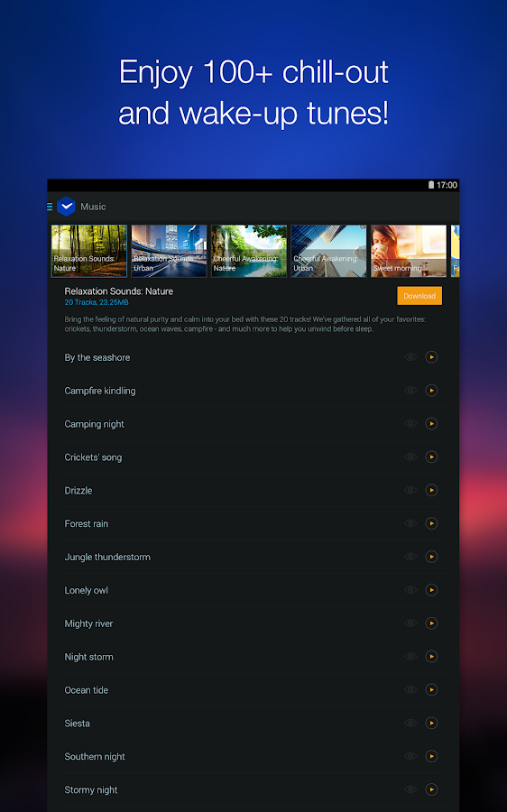
Task: Select the Forest rain track name
Action: [87, 523]
